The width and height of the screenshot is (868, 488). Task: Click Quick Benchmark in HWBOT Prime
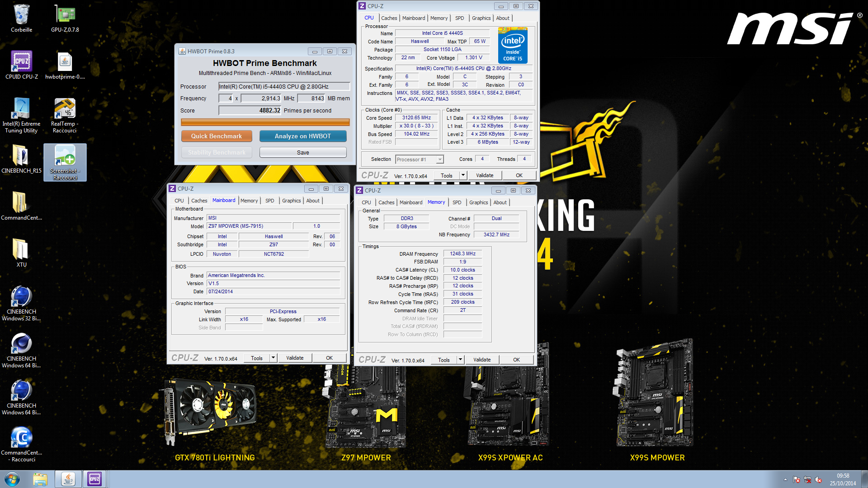(216, 136)
